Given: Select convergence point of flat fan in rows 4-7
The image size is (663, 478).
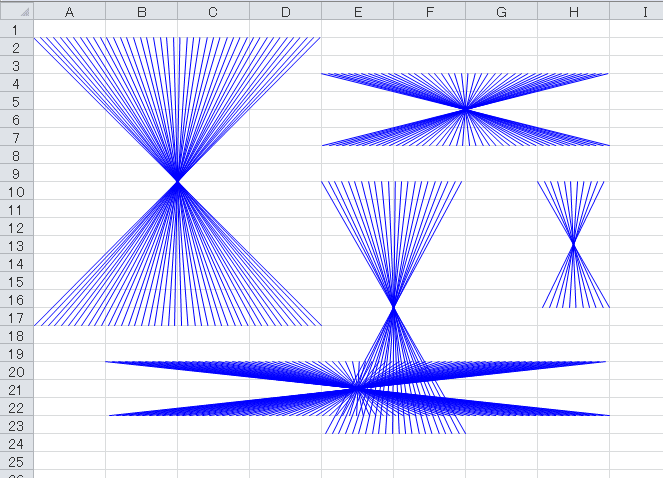Looking at the screenshot, I should click(x=465, y=109).
